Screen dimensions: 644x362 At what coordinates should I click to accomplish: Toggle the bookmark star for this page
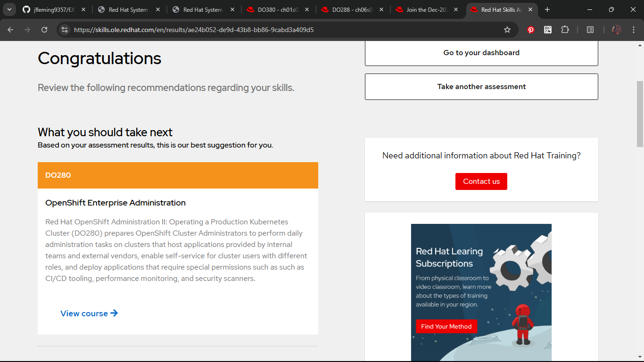(x=507, y=29)
